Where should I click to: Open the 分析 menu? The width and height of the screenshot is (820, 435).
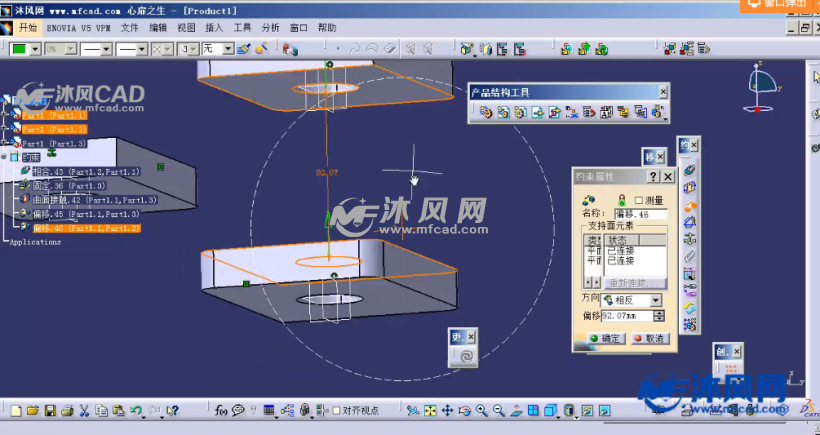270,28
